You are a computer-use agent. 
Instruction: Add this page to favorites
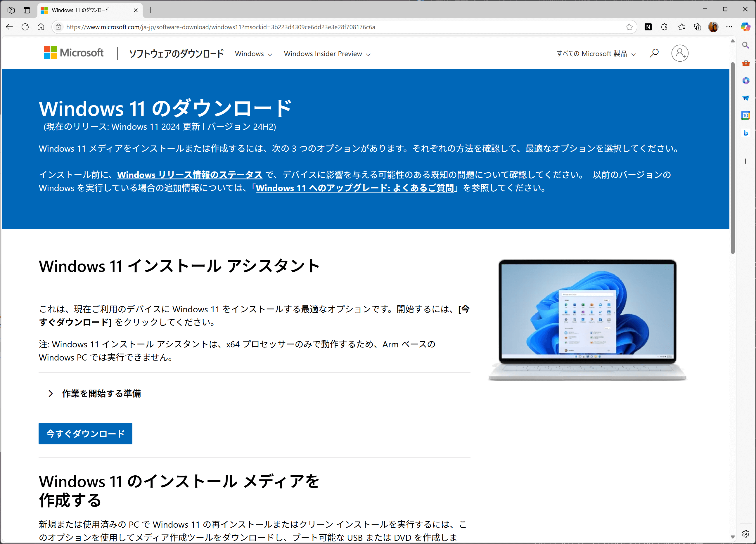tap(629, 27)
